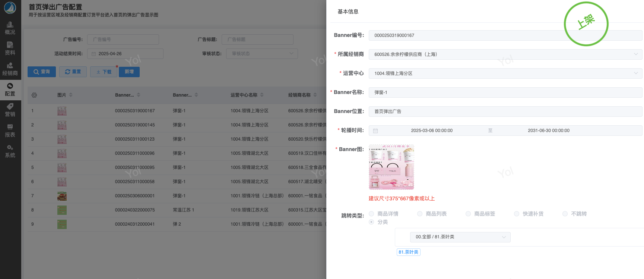Click the 新增 add button
Screen dimensions: 644x279
(129, 72)
